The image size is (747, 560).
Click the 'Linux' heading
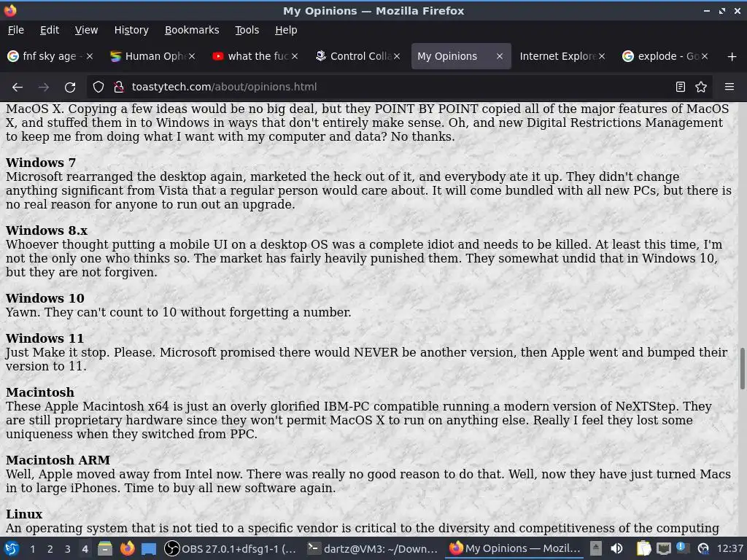click(24, 514)
